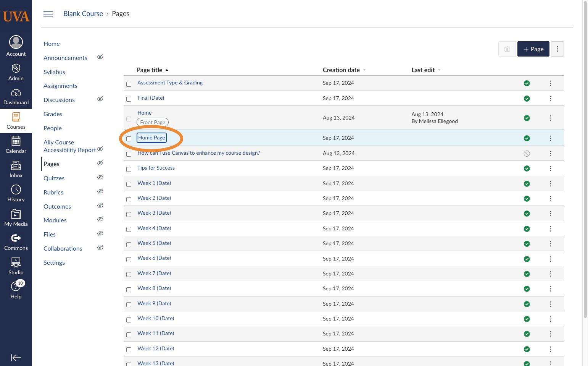
Task: Open options menu for Week 11 (Date) row
Action: (x=551, y=334)
